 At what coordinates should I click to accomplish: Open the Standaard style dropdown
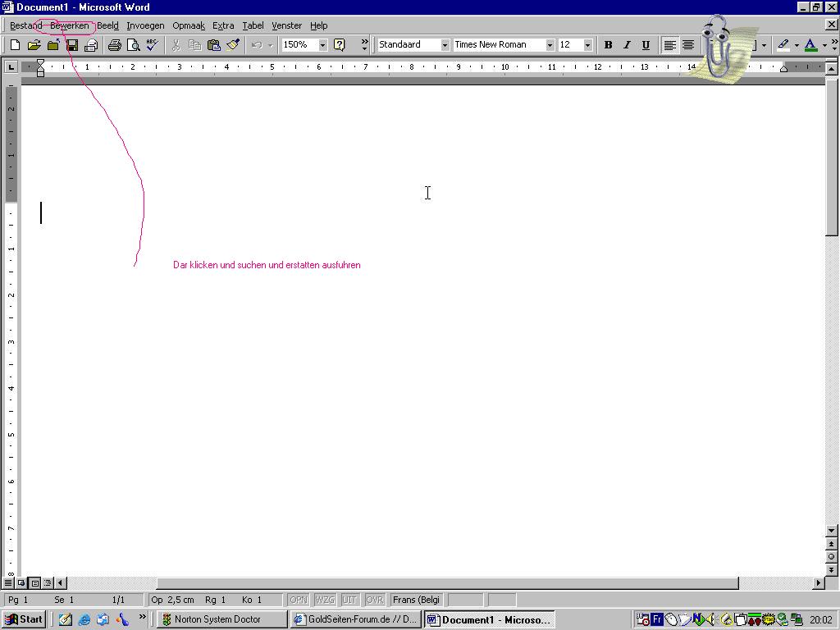click(x=445, y=45)
